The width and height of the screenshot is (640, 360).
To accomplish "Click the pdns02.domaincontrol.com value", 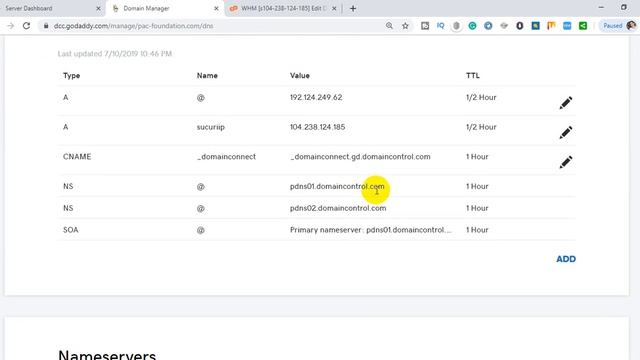I will pos(338,208).
